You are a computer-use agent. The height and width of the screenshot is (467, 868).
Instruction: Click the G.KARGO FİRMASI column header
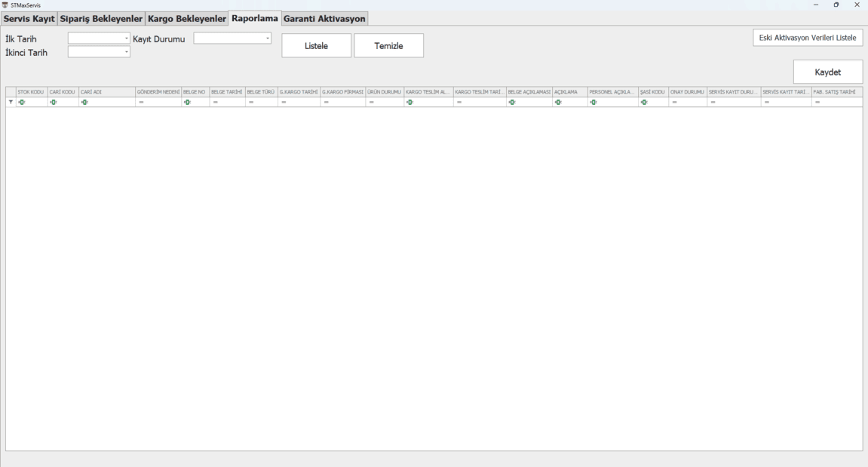342,92
